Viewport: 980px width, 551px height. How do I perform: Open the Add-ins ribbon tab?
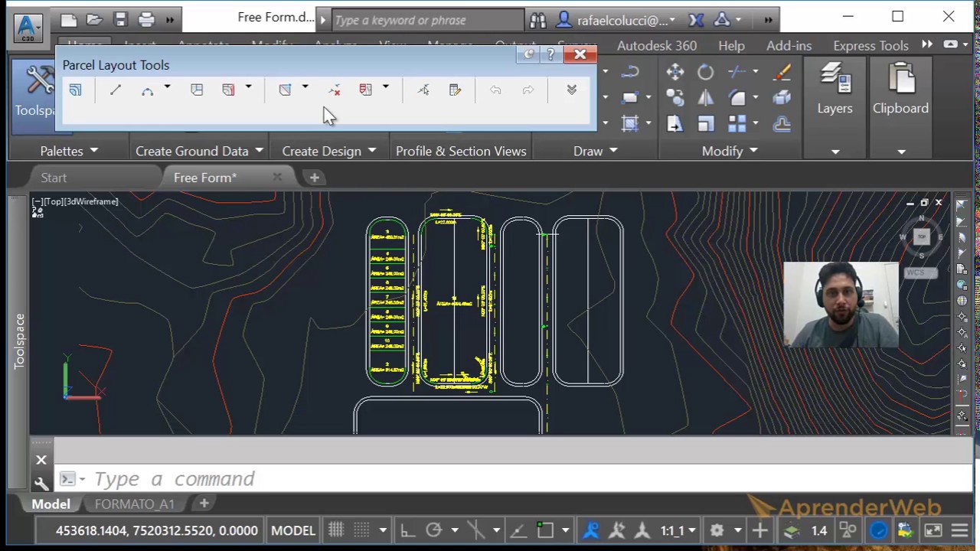tap(789, 45)
